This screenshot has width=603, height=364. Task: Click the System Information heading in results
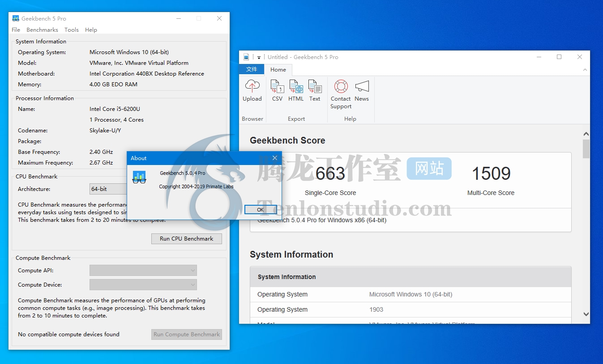291,254
